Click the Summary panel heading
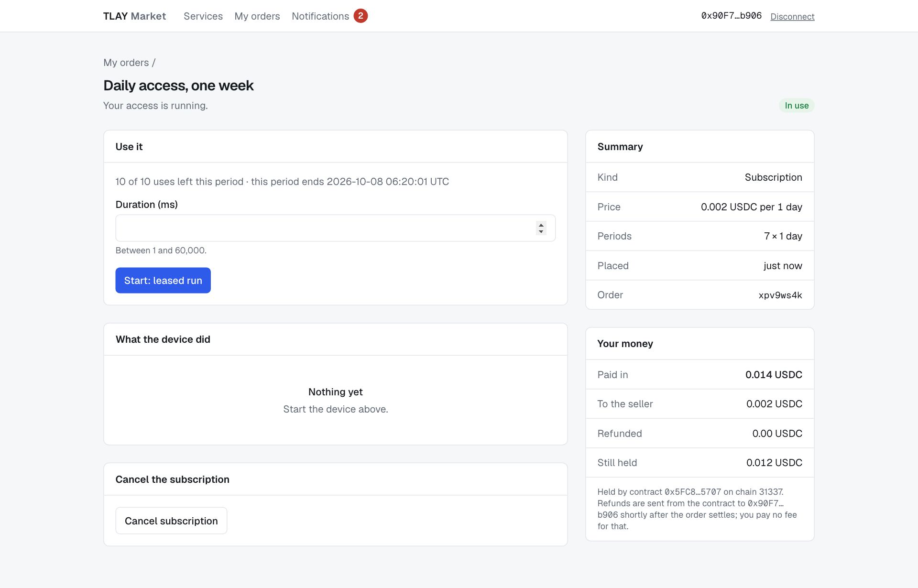 (620, 147)
